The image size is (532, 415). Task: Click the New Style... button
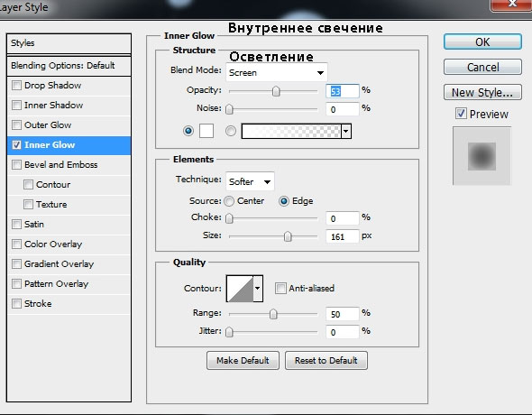coord(482,92)
